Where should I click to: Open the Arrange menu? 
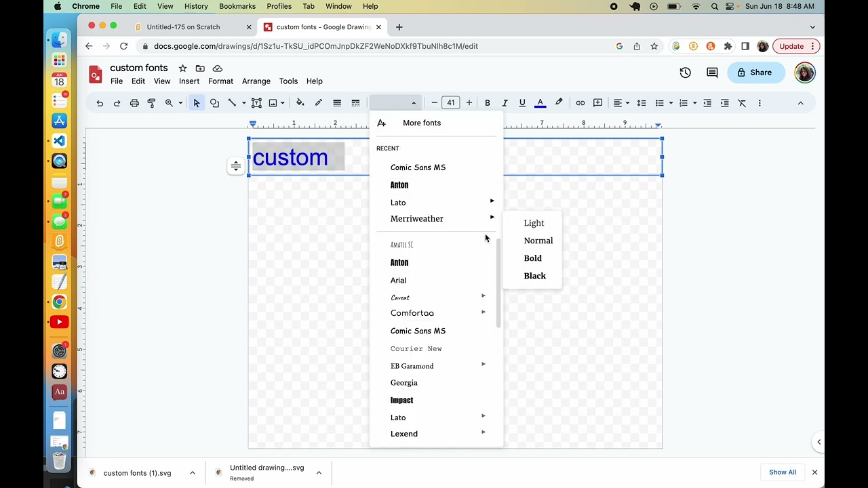pyautogui.click(x=256, y=81)
